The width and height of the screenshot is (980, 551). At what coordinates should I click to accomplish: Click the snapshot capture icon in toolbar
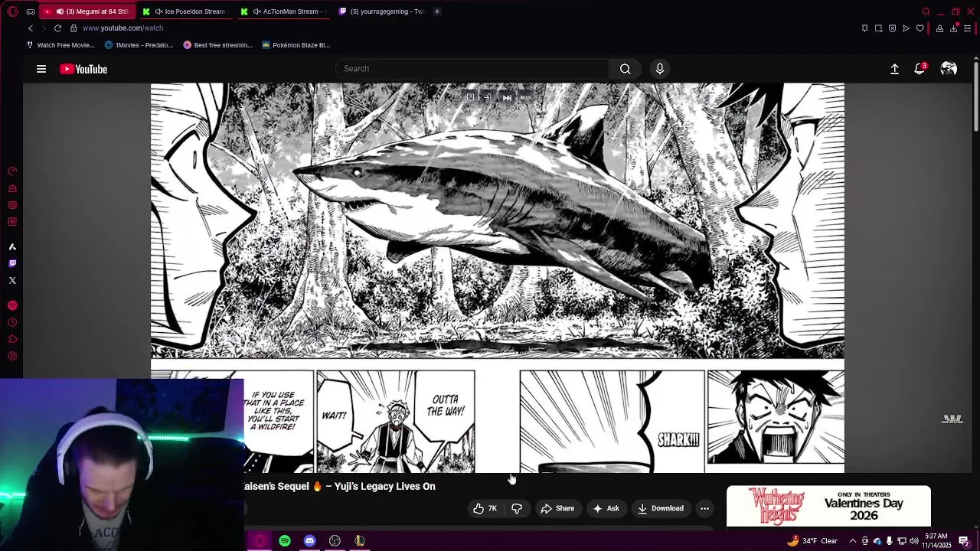coord(878,28)
